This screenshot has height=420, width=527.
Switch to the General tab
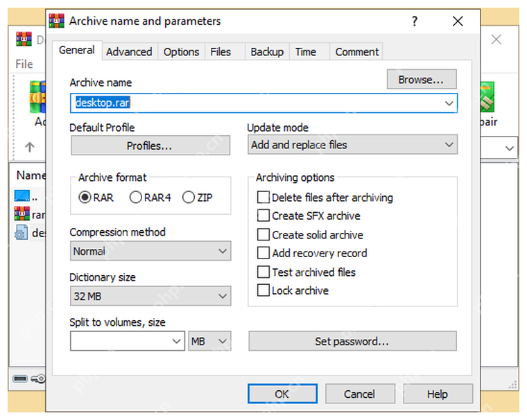click(x=77, y=50)
